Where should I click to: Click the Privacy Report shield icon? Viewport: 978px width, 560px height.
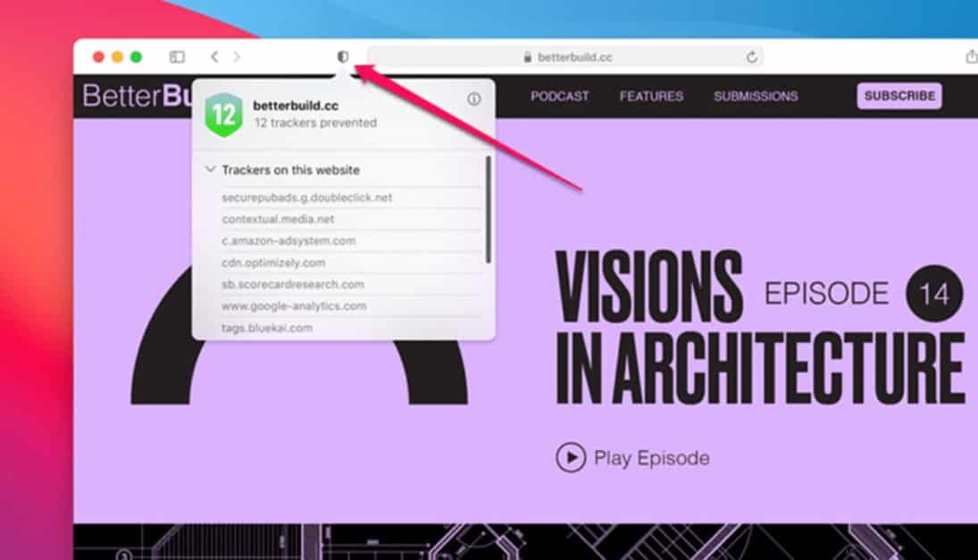[x=342, y=56]
